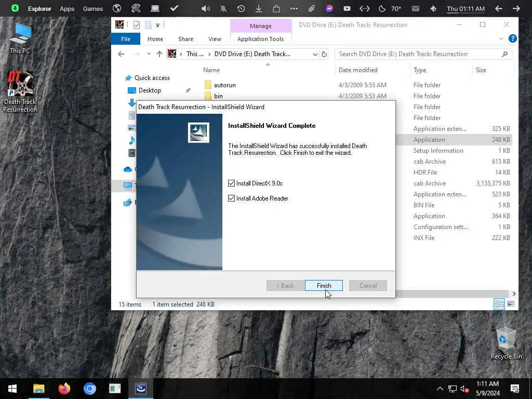
Task: Click the Network icon in navigation pane
Action: point(128,203)
